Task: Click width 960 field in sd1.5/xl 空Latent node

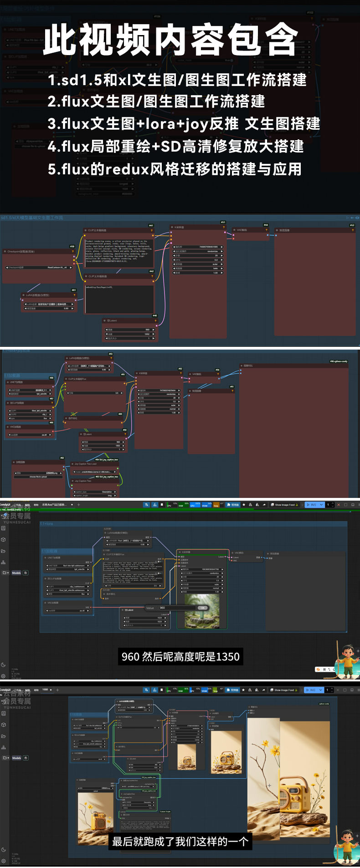Action: tap(130, 330)
